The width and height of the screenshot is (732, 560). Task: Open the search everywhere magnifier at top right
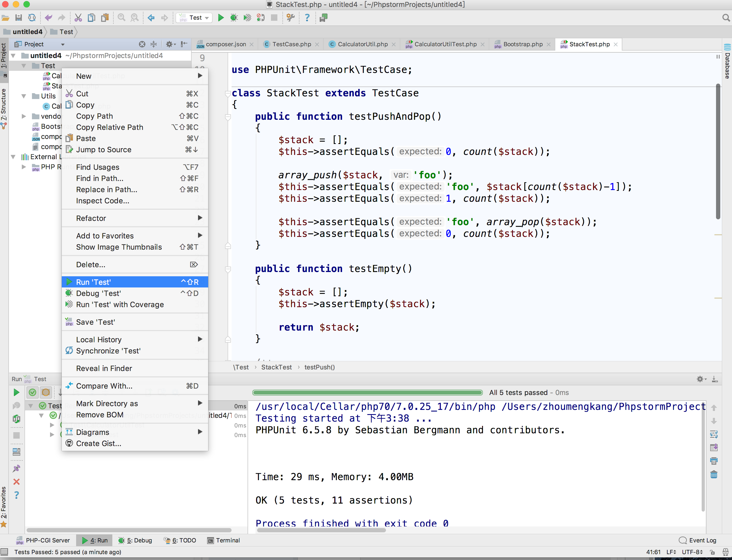[726, 18]
